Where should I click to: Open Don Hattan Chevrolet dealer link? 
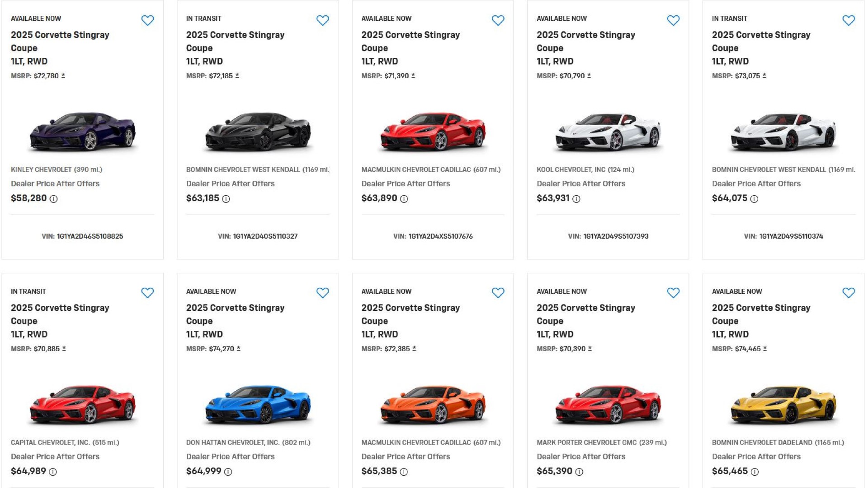click(233, 442)
